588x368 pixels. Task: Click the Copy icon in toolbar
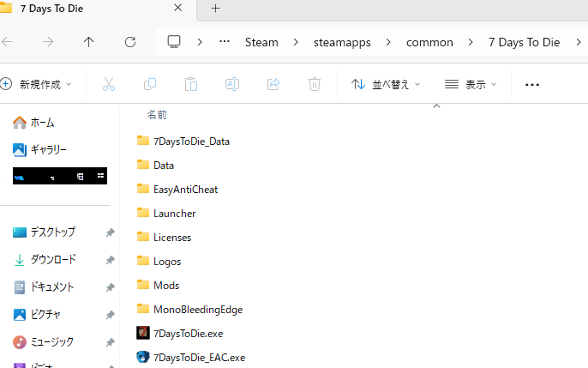150,84
